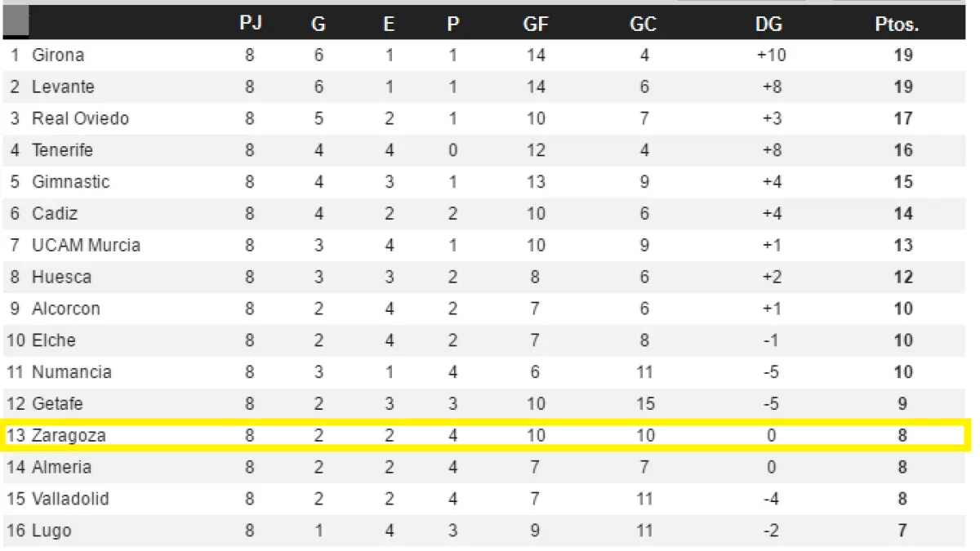980x551 pixels.
Task: Click the gray square in header corner
Action: (16, 21)
